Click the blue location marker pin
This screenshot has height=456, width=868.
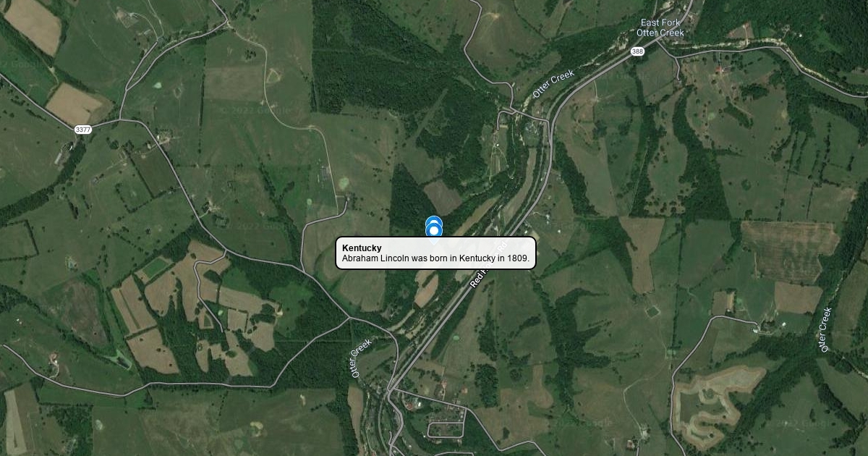click(x=433, y=227)
